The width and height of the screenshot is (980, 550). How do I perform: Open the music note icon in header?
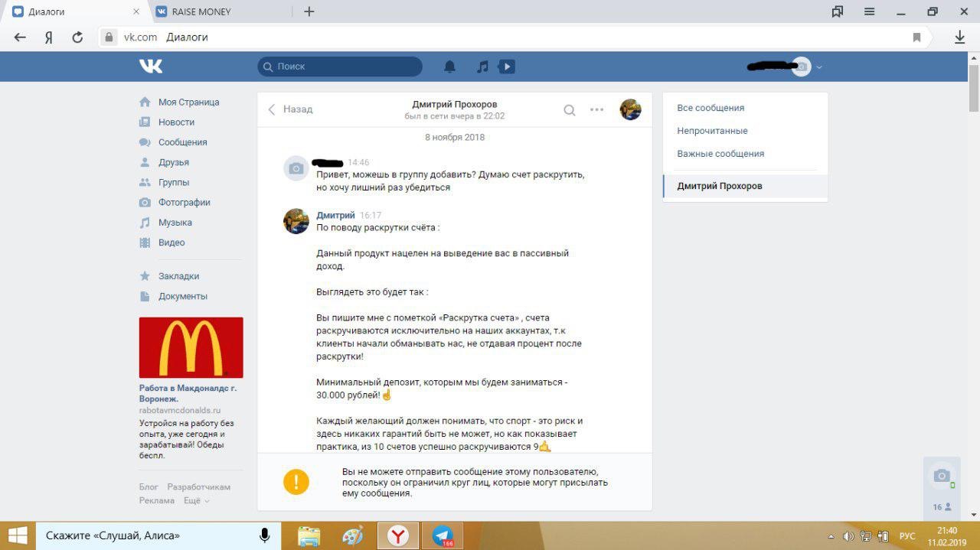[482, 67]
